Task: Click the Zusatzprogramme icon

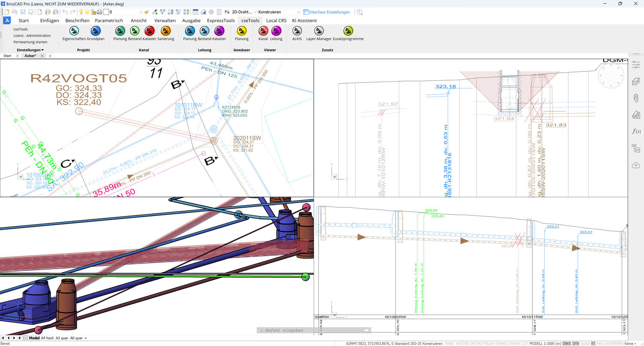Action: click(x=348, y=31)
